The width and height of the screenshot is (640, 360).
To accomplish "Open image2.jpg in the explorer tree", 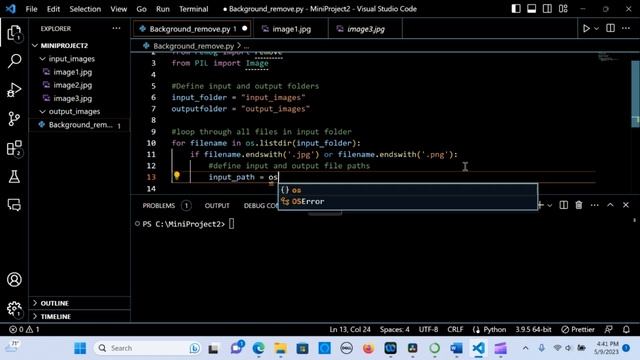I will point(72,85).
